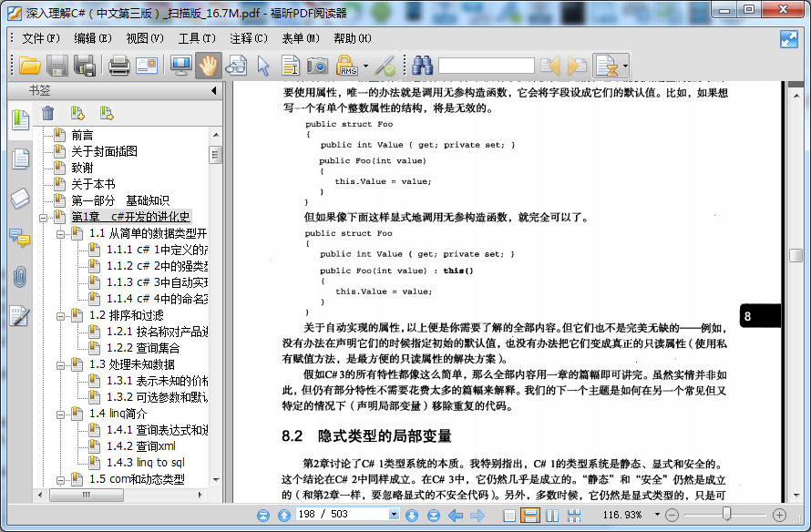Click the binoculars search icon

click(422, 66)
